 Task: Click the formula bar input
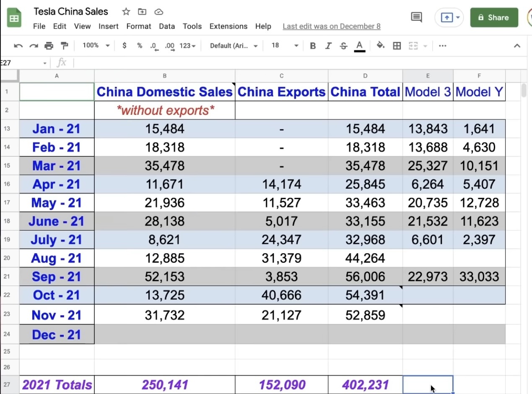(293, 63)
